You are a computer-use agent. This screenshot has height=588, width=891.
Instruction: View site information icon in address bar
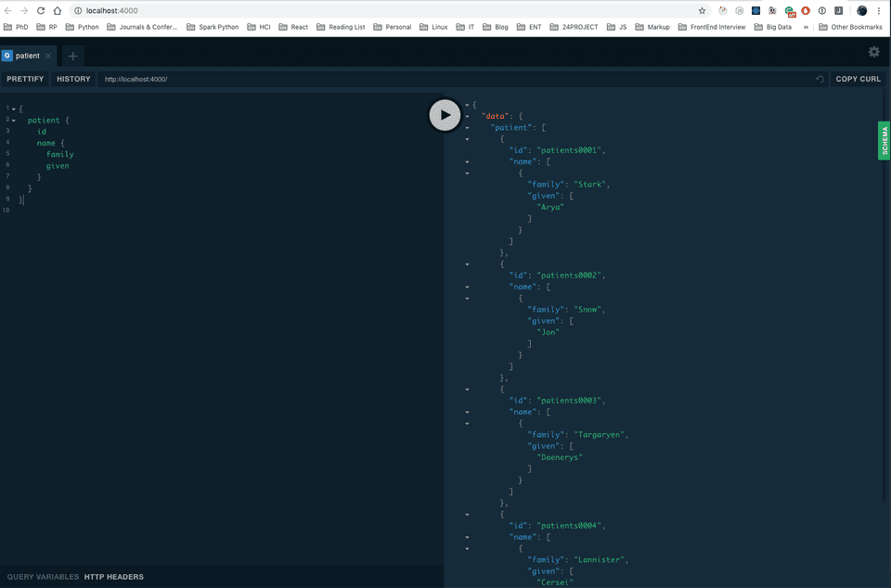pos(78,10)
